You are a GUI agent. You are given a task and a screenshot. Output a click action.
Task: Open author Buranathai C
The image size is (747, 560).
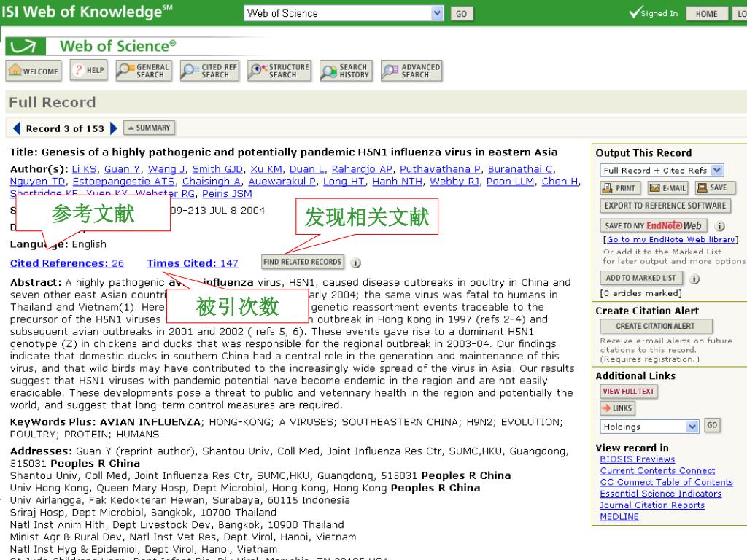(520, 169)
